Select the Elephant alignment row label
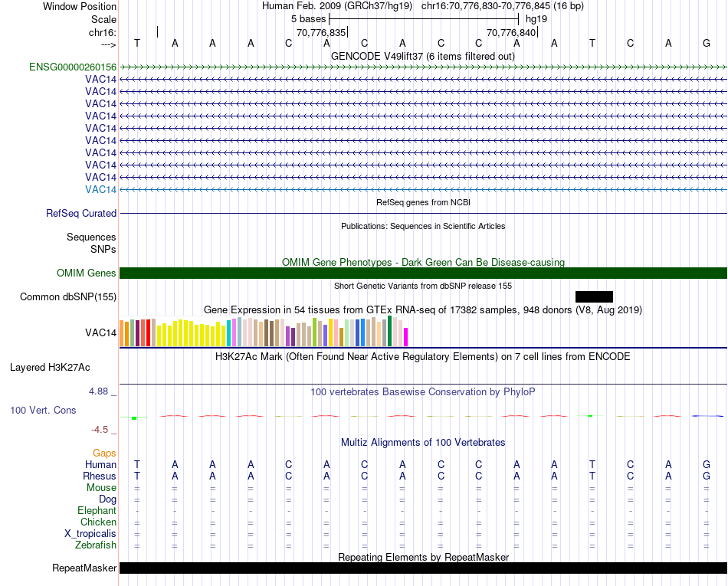Image resolution: width=728 pixels, height=586 pixels. coord(97,511)
